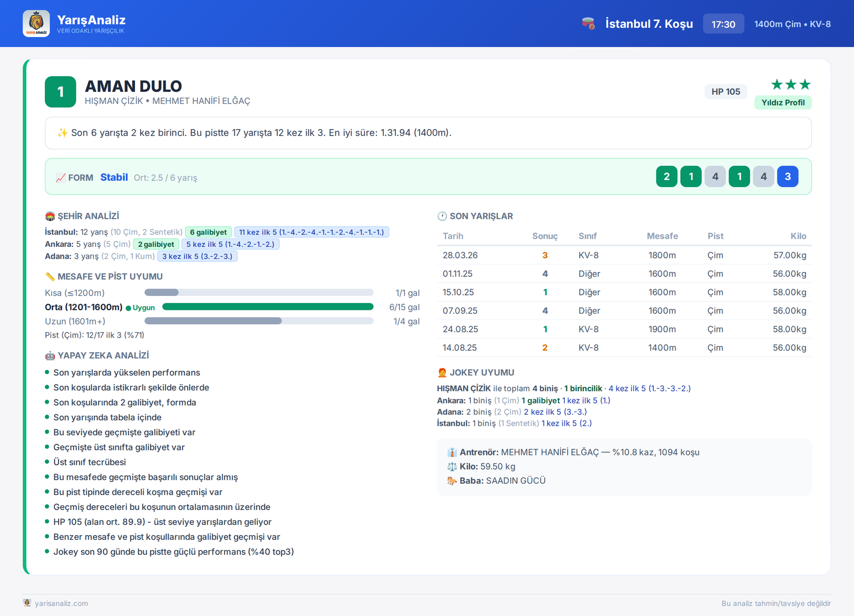Click the Uzun (1601m+) distance bar
Screen dimensions: 854x616
pos(259,321)
